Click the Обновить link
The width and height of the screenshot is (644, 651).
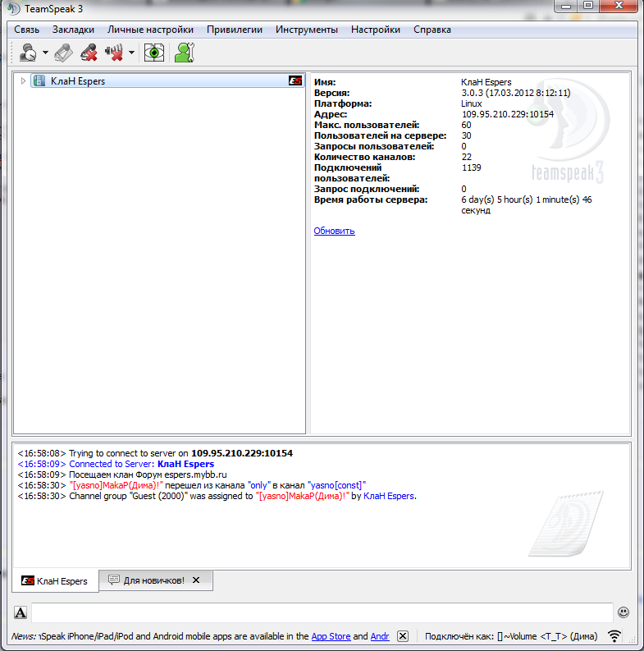(x=334, y=231)
